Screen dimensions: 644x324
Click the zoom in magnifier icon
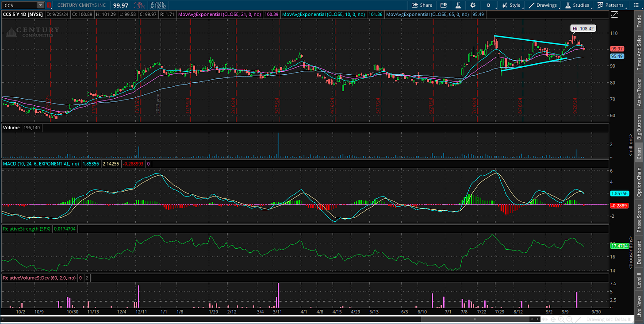pos(562,320)
